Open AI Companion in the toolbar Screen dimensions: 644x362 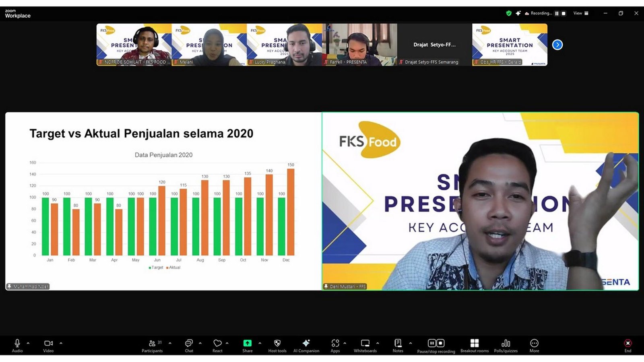[306, 345]
